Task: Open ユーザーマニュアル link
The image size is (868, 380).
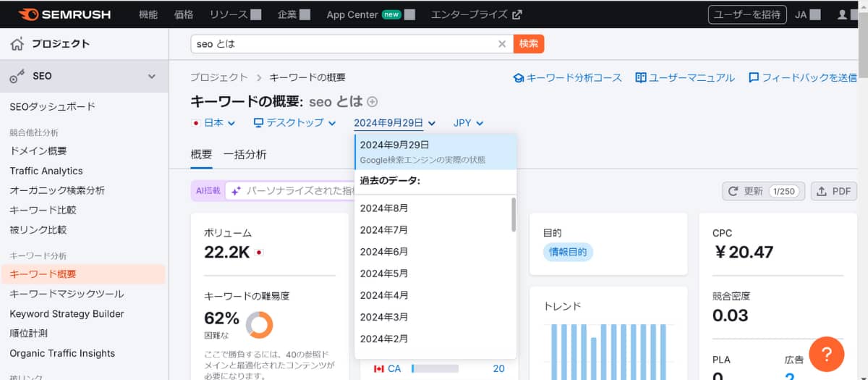Action: [x=685, y=77]
